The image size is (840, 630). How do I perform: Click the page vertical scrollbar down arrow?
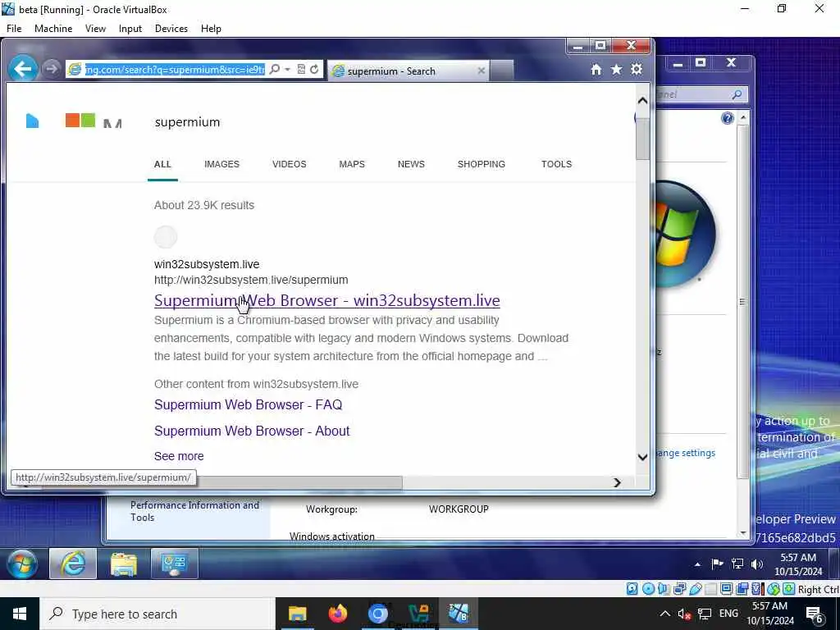(643, 457)
